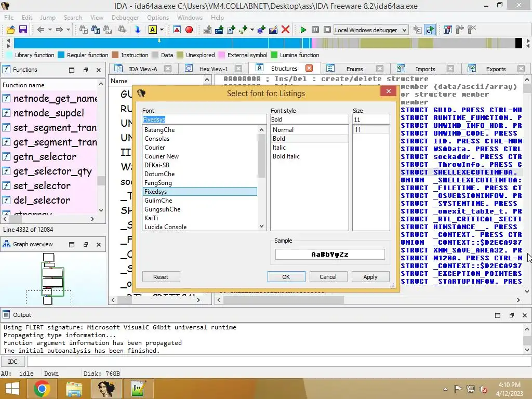The image size is (532, 399).
Task: Click the red X delete icon
Action: pos(285,30)
